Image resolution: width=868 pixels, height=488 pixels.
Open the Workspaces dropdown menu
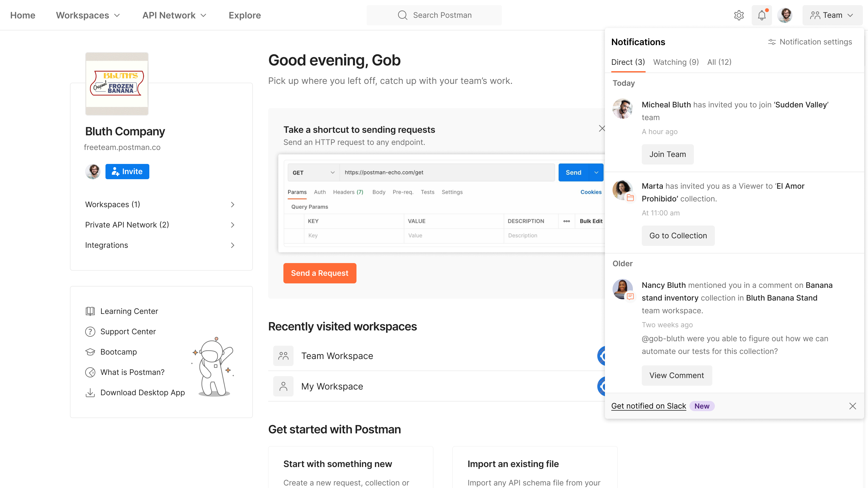pyautogui.click(x=88, y=15)
